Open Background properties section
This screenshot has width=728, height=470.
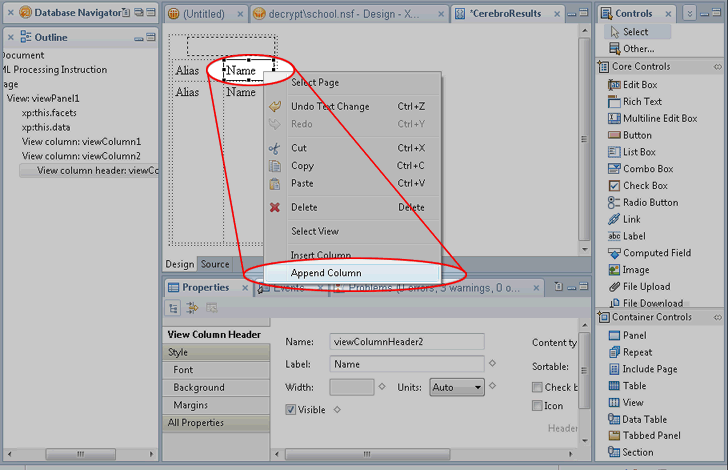click(x=216, y=388)
